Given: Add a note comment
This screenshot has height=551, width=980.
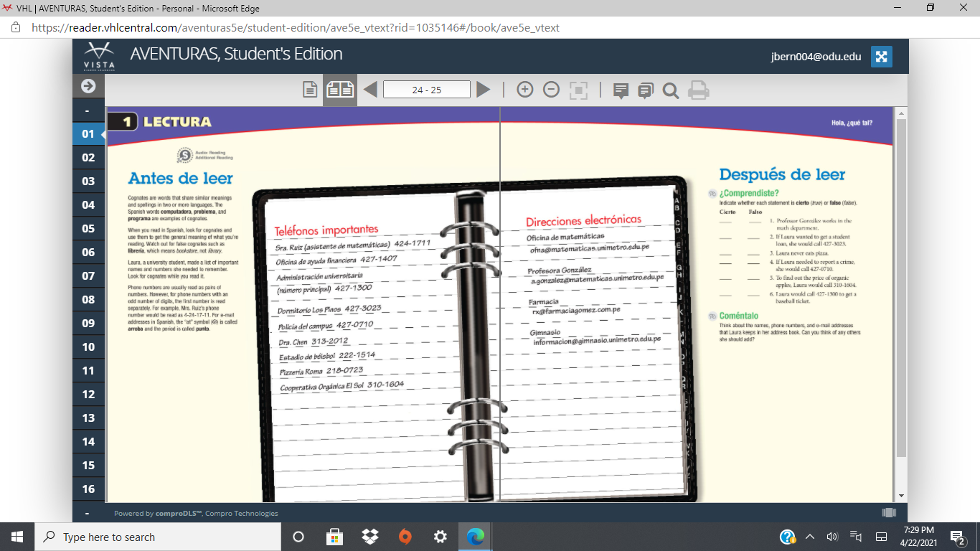Looking at the screenshot, I should [621, 90].
